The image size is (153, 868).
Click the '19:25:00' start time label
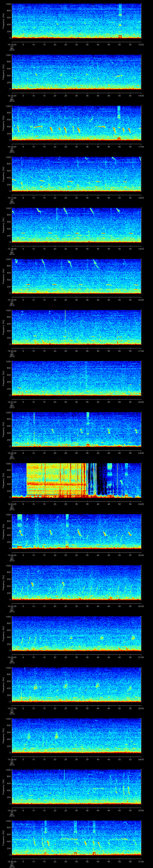coord(12,606)
